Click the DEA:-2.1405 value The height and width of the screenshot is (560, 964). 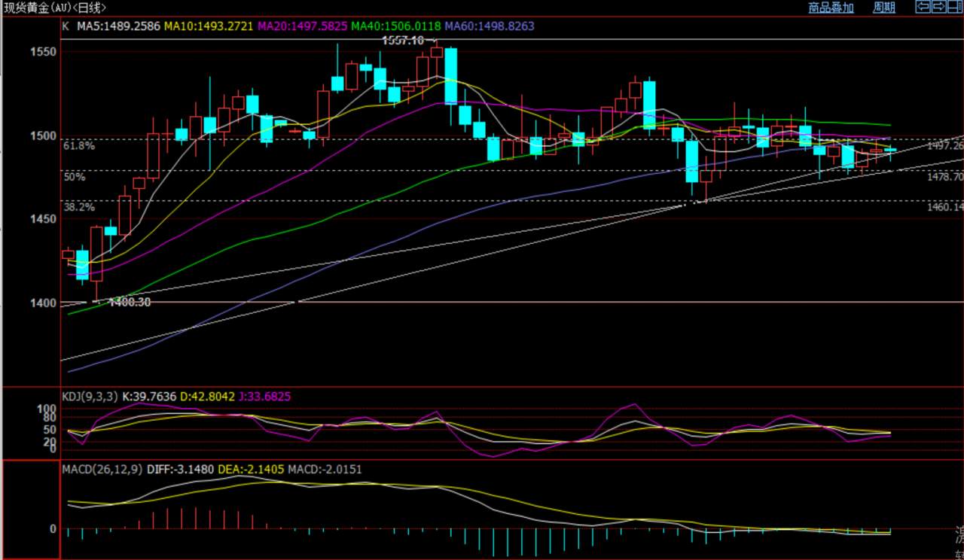click(x=251, y=470)
